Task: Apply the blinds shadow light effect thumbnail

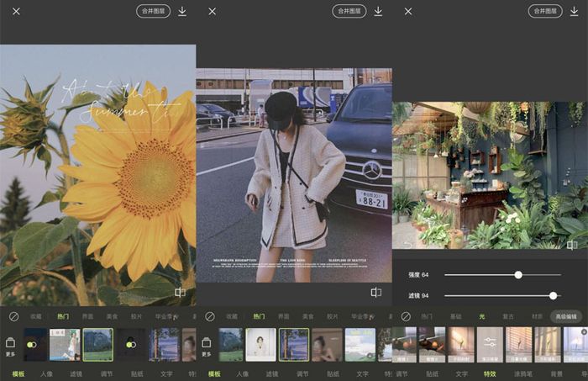Action: point(519,345)
